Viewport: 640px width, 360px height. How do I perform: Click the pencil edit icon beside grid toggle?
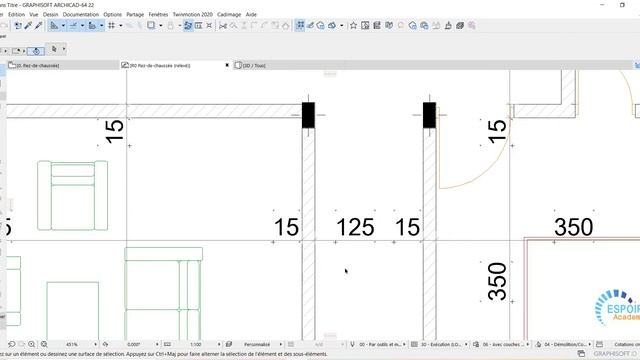coord(310,25)
